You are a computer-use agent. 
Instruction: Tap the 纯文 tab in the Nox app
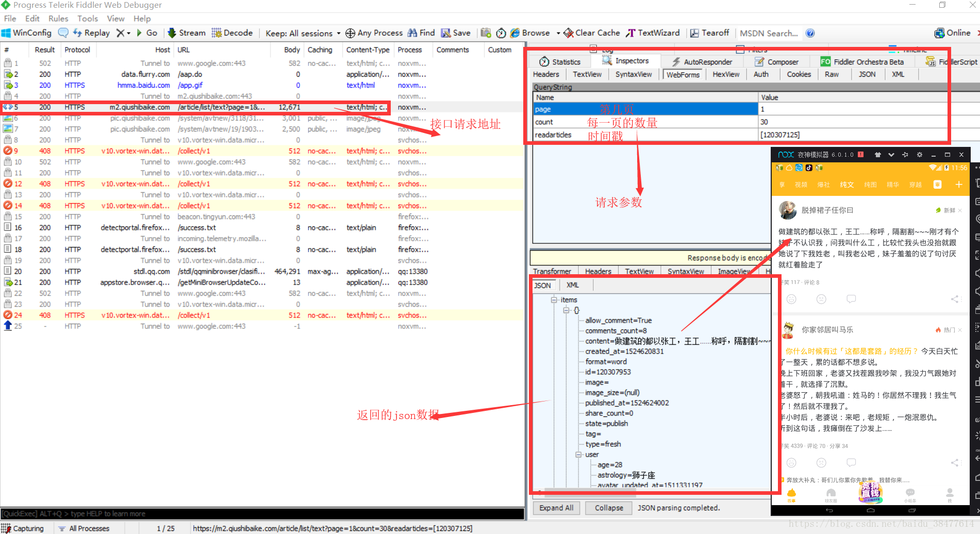(x=847, y=185)
